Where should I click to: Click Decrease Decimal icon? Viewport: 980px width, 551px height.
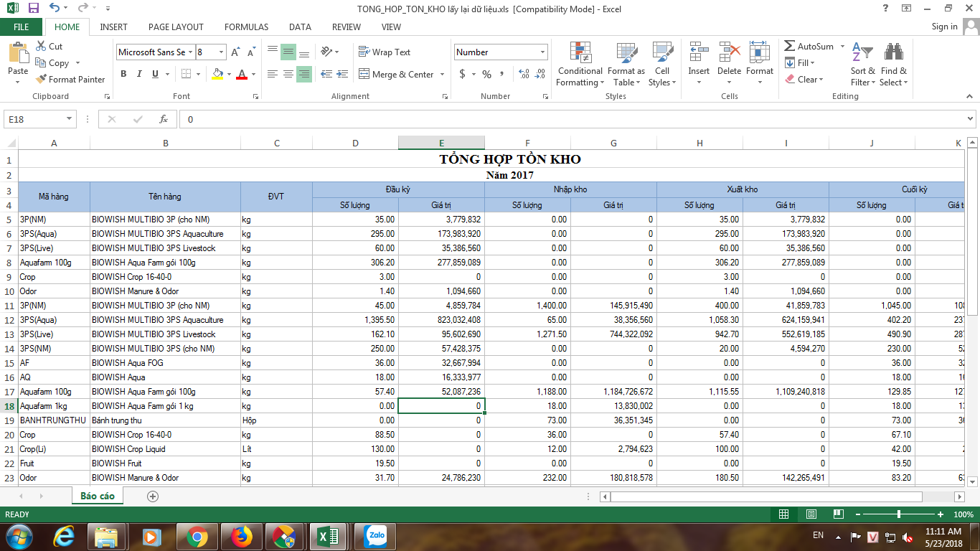[540, 74]
